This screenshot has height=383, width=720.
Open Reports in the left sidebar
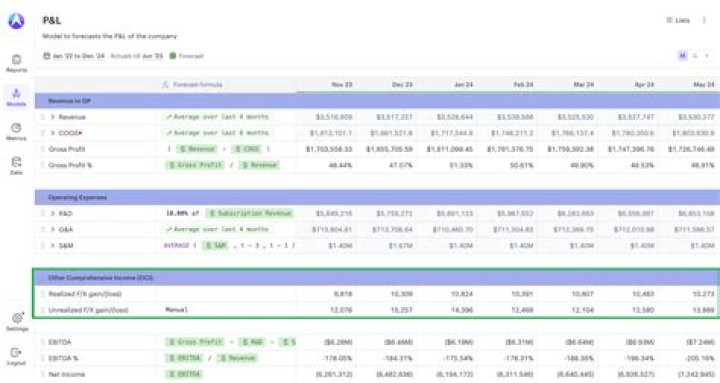[17, 63]
